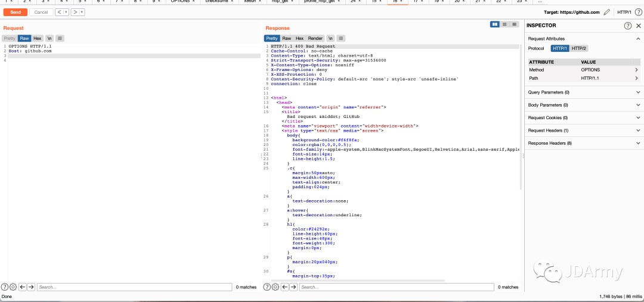Select combined tabbed layout
Screen dimensions: 644x302
coord(514,24)
